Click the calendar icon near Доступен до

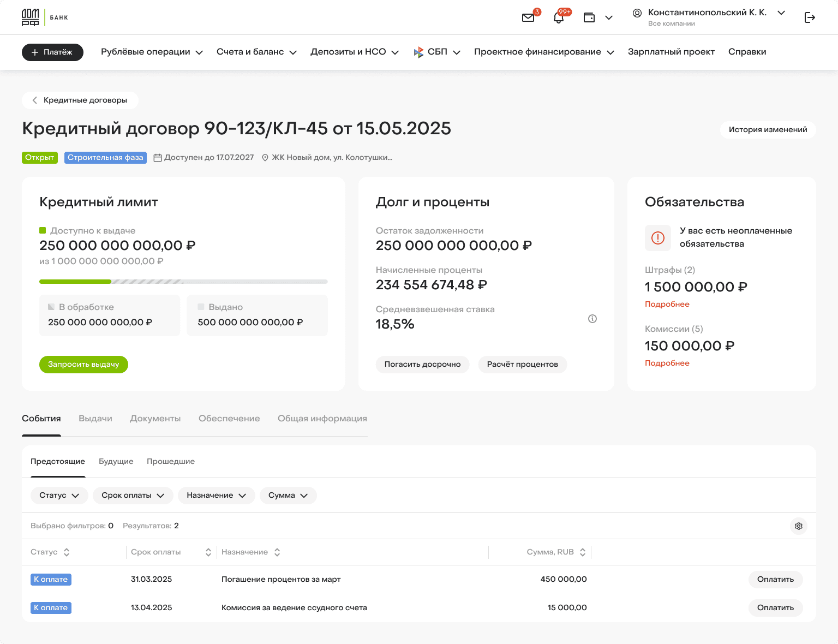point(158,158)
